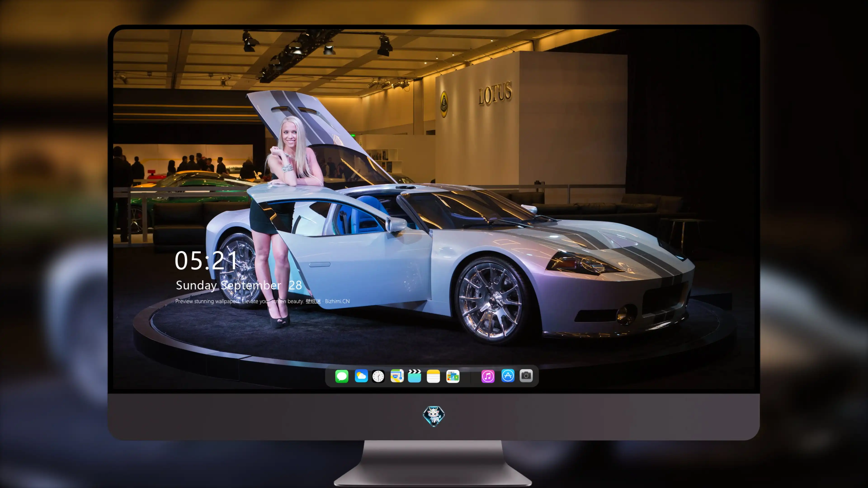
Task: Open the Messages app in the dock
Action: pos(342,376)
